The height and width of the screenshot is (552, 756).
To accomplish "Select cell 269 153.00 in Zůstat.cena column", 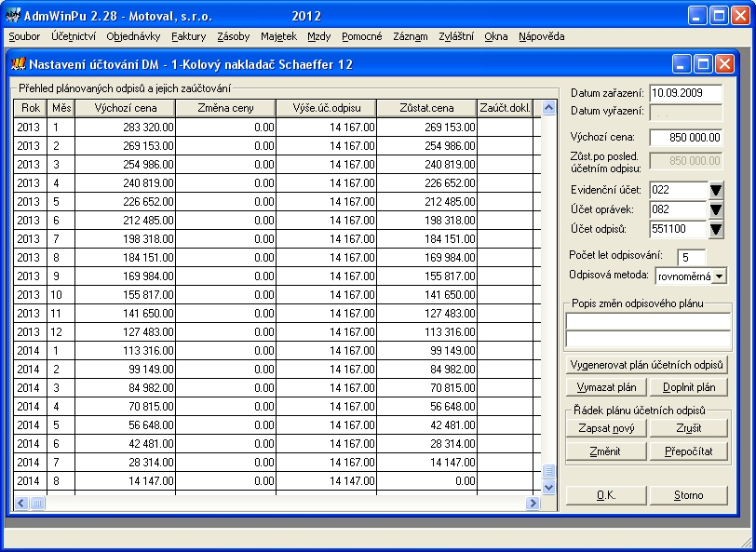I will click(x=426, y=128).
